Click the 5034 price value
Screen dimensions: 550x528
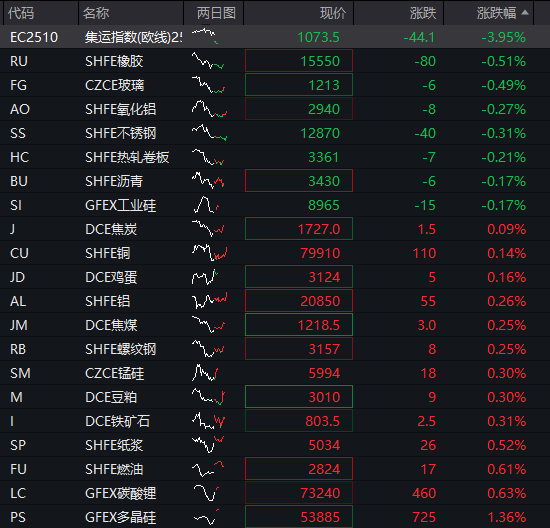324,445
